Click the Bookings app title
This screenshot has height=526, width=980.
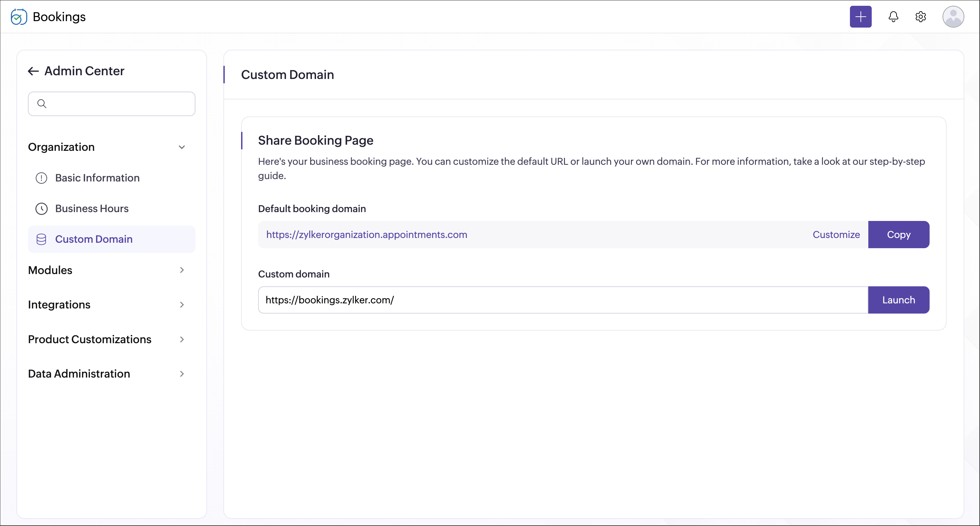click(59, 17)
